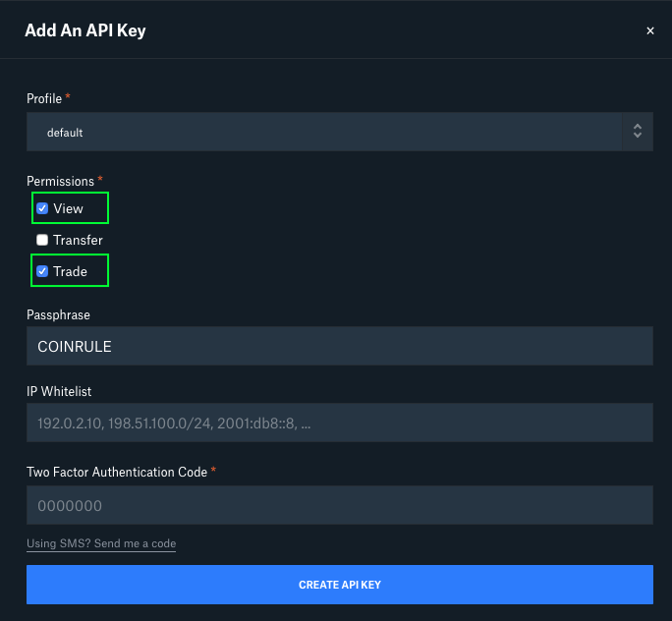Focus the Two Factor Authentication Code field
Viewport: 672px width, 621px height.
tap(339, 505)
